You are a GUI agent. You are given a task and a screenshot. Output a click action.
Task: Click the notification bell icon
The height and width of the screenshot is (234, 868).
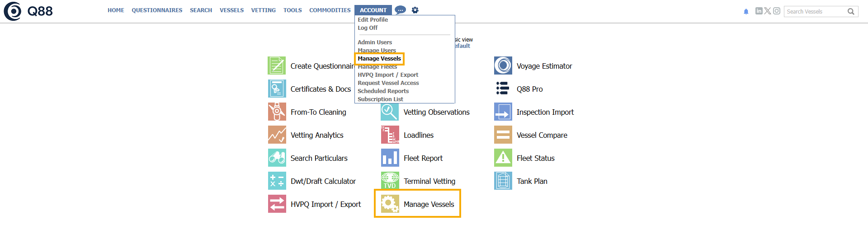tap(746, 12)
